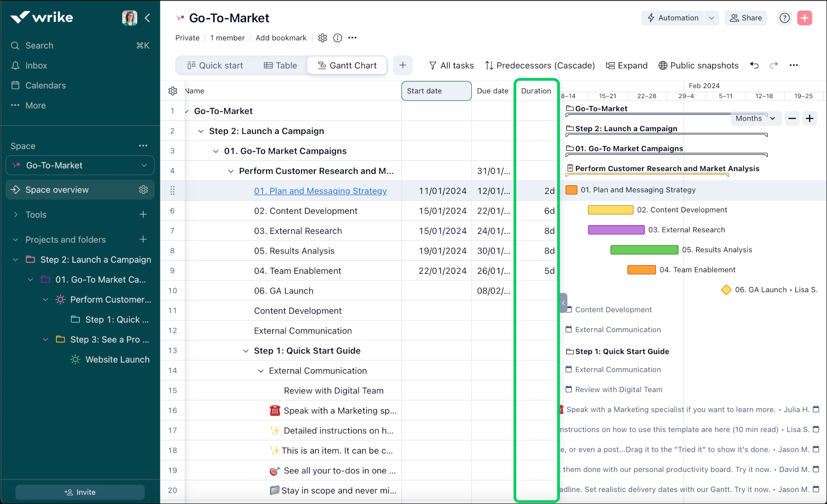The width and height of the screenshot is (827, 504).
Task: Open Space overview settings gear
Action: [143, 190]
